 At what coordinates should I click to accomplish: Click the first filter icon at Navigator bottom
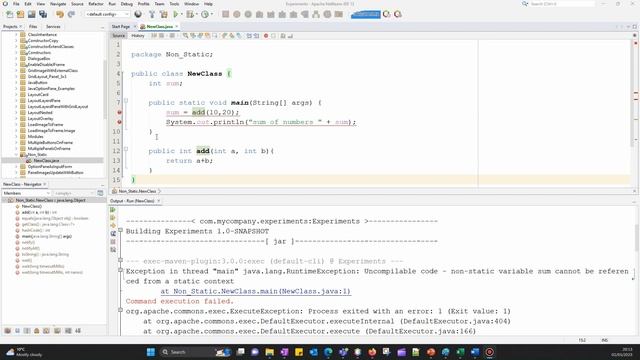click(x=7, y=331)
